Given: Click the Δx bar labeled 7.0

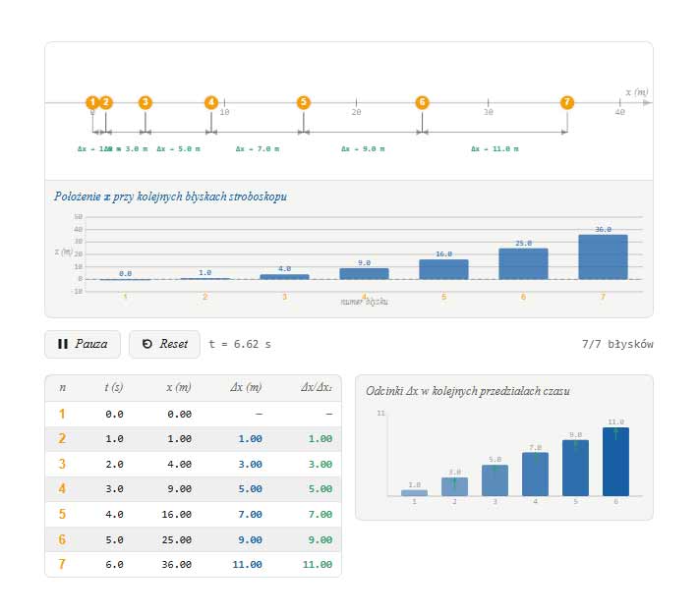Looking at the screenshot, I should point(535,474).
